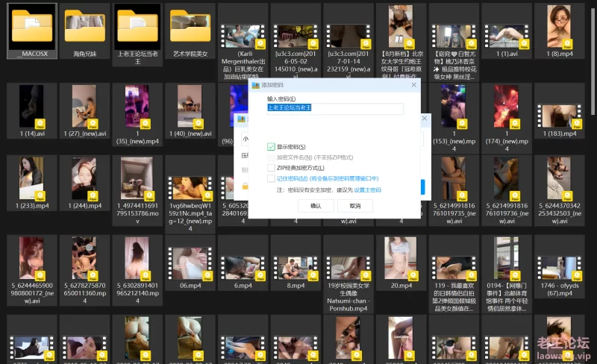
Task: Uncheck the 显示密码(S) checkbox
Action: tap(271, 147)
